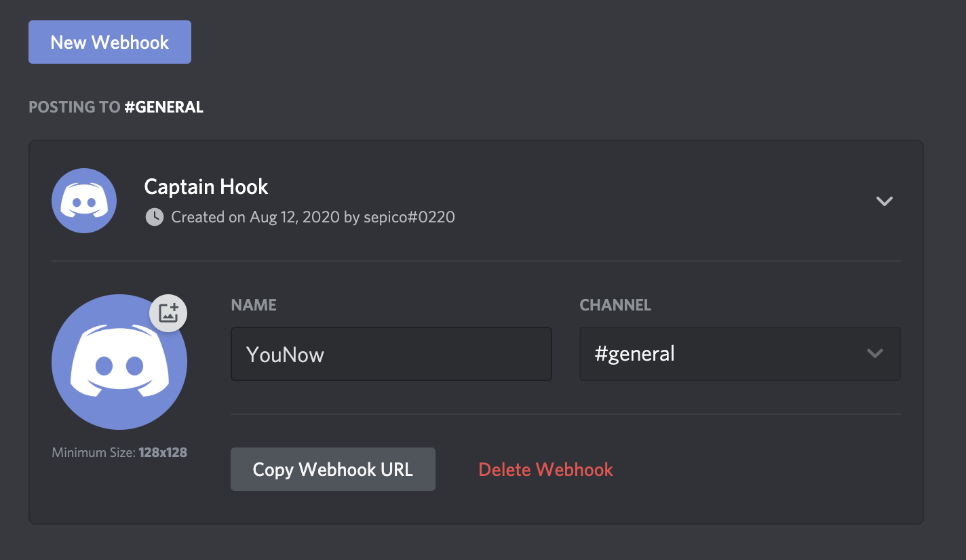Collapse the Captain Hook webhook with the chevron
This screenshot has width=966, height=560.
click(884, 201)
